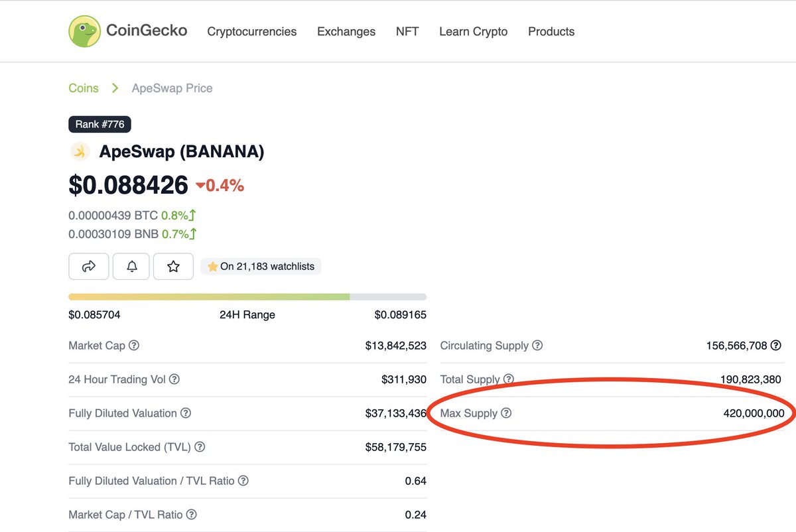
Task: Go to Coins breadcrumb link
Action: [84, 88]
